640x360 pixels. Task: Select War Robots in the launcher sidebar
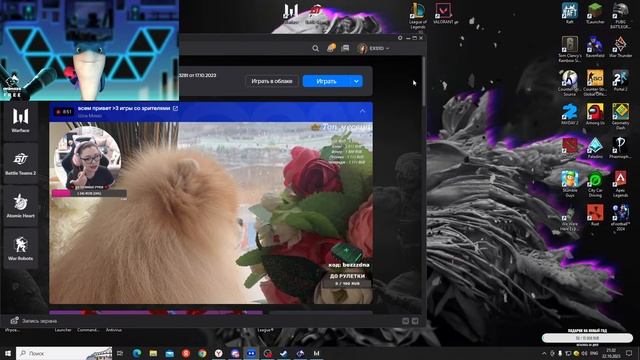pyautogui.click(x=20, y=248)
